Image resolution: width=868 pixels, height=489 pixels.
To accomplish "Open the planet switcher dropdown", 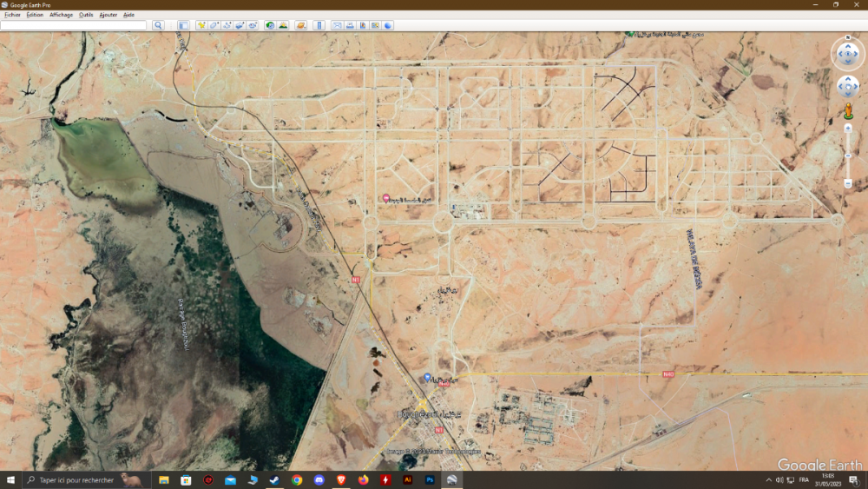I will point(300,25).
